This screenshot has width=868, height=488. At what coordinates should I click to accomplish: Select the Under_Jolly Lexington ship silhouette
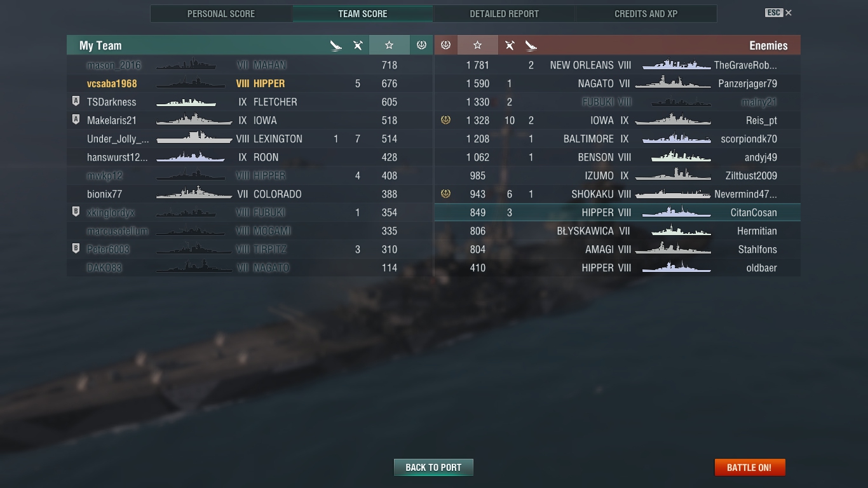click(x=194, y=139)
